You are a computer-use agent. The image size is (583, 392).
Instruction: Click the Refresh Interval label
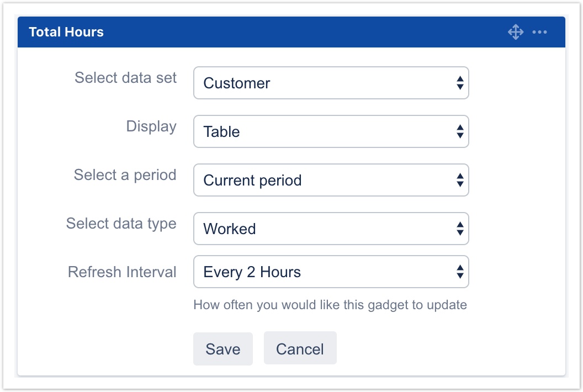click(x=122, y=272)
